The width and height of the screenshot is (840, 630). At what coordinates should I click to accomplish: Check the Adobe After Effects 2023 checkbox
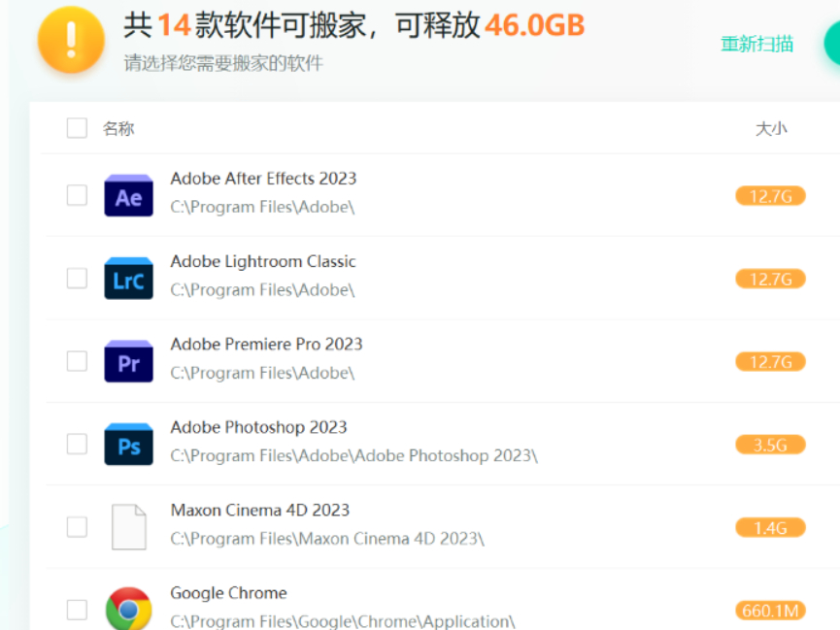(77, 195)
